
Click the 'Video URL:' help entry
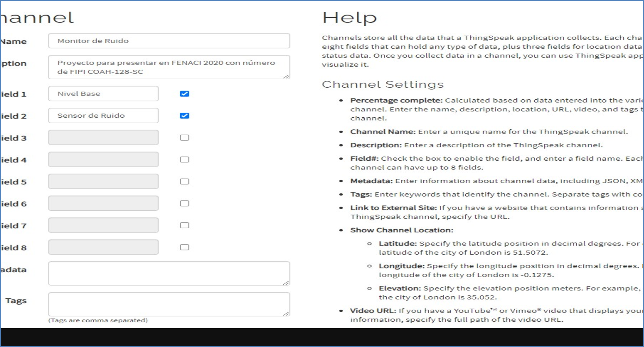click(x=496, y=315)
